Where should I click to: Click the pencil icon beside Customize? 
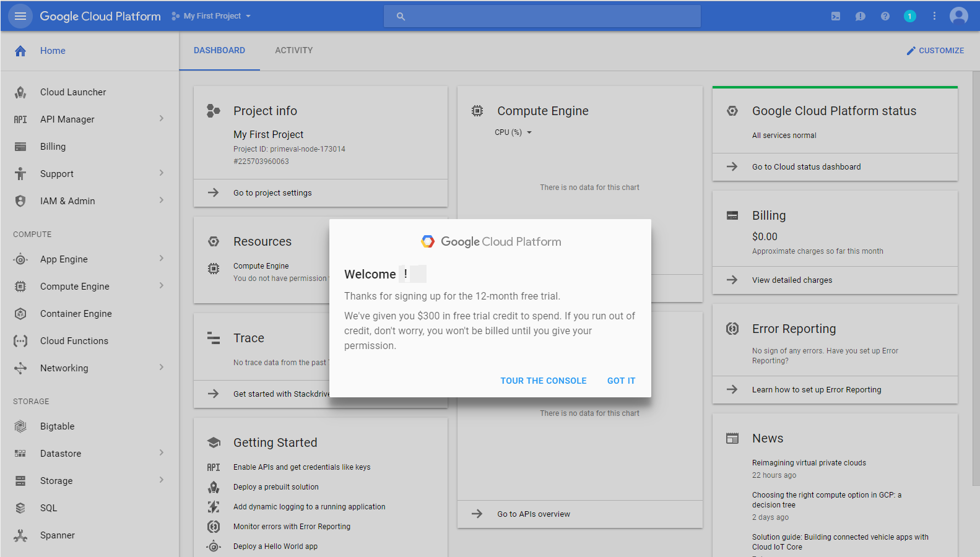coord(911,51)
